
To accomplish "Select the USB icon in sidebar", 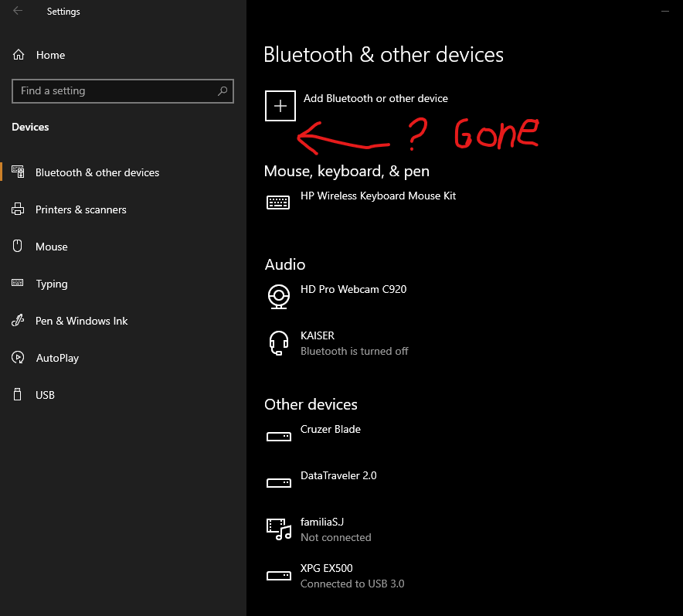I will [x=18, y=394].
